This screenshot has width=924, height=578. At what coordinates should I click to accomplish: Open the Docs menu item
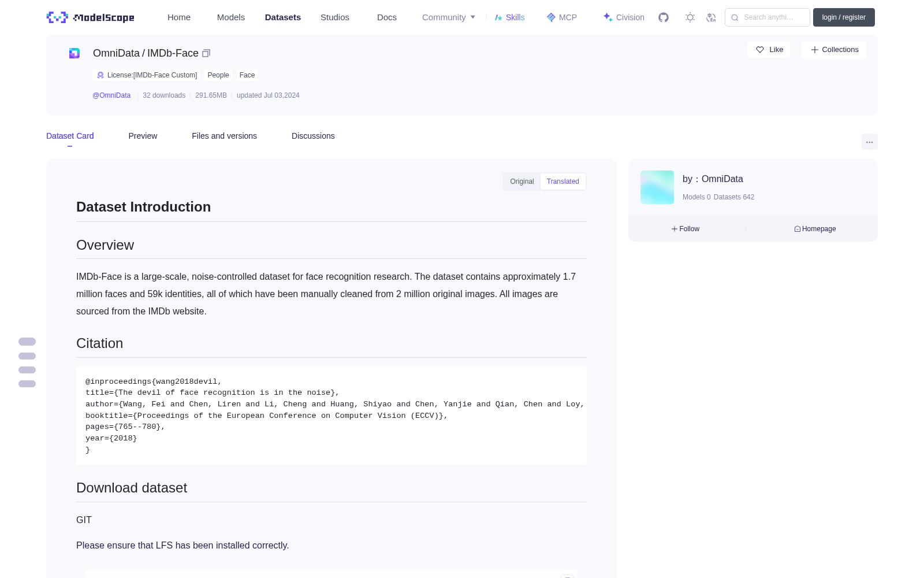[387, 17]
